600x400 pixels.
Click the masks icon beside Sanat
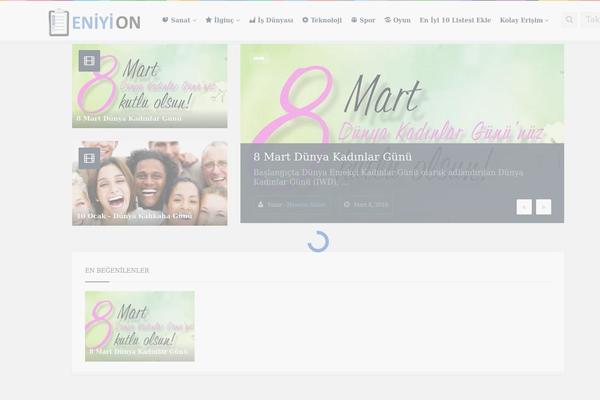(165, 20)
